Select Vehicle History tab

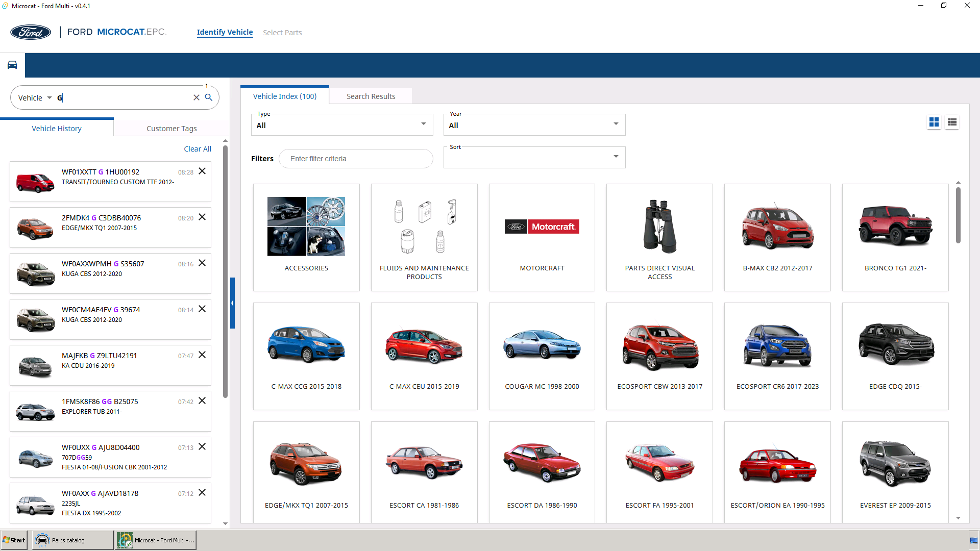[57, 129]
